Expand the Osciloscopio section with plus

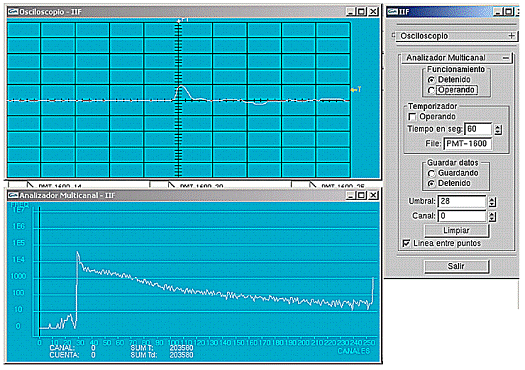(x=511, y=35)
